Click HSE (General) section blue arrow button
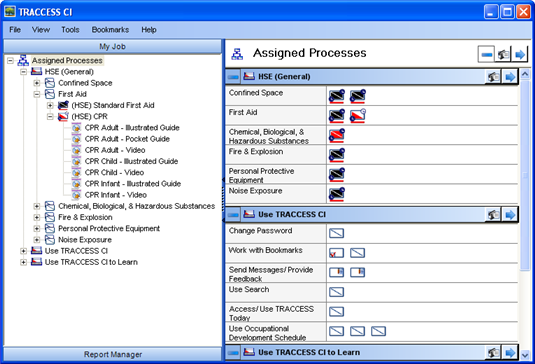535x364 pixels. (x=510, y=77)
